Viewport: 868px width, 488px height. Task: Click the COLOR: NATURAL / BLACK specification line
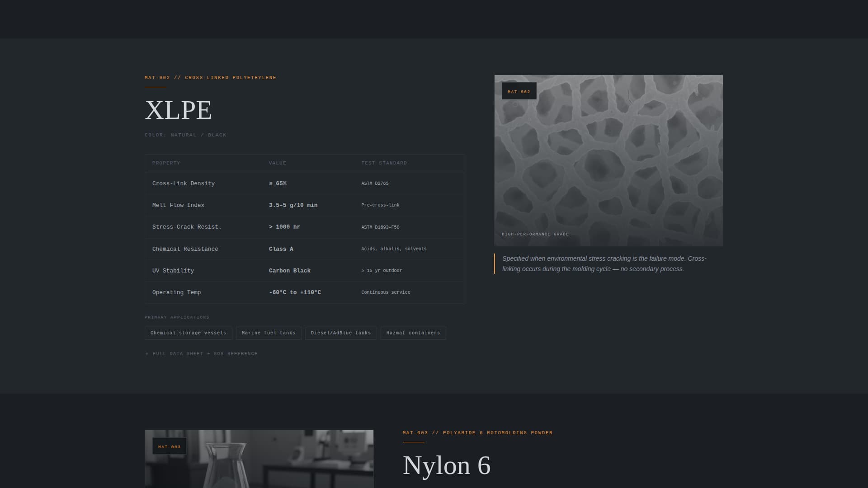coord(185,135)
